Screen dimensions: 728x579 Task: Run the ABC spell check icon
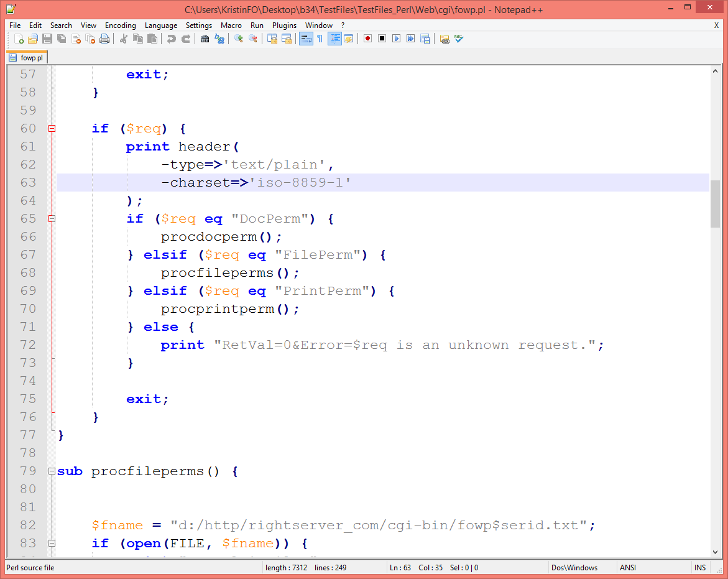point(459,39)
